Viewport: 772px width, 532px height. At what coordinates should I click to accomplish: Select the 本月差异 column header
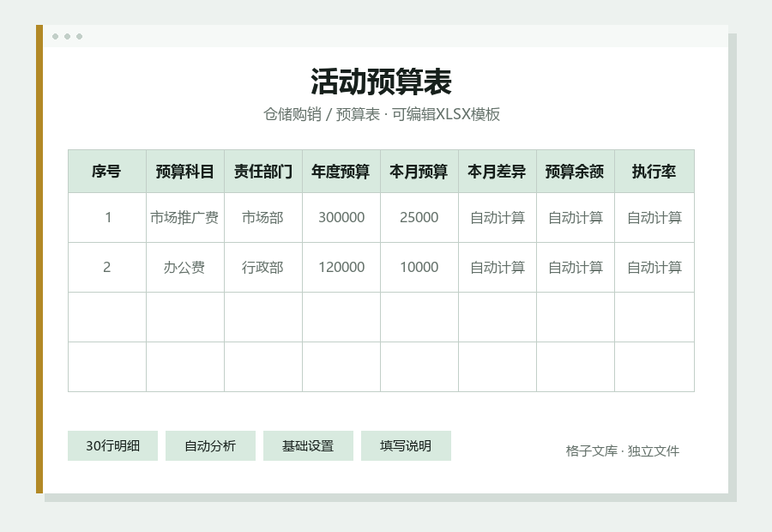pos(498,172)
